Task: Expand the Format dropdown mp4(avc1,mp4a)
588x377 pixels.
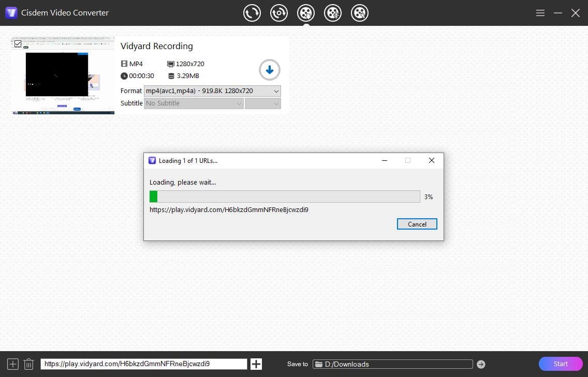Action: point(212,91)
